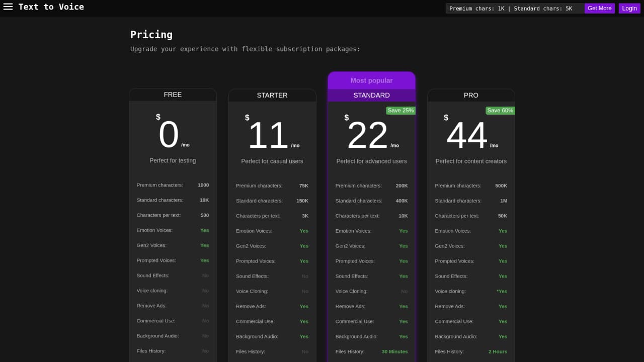Select the STARTER plan header
Viewport: 644px width, 362px height.
pyautogui.click(x=272, y=95)
